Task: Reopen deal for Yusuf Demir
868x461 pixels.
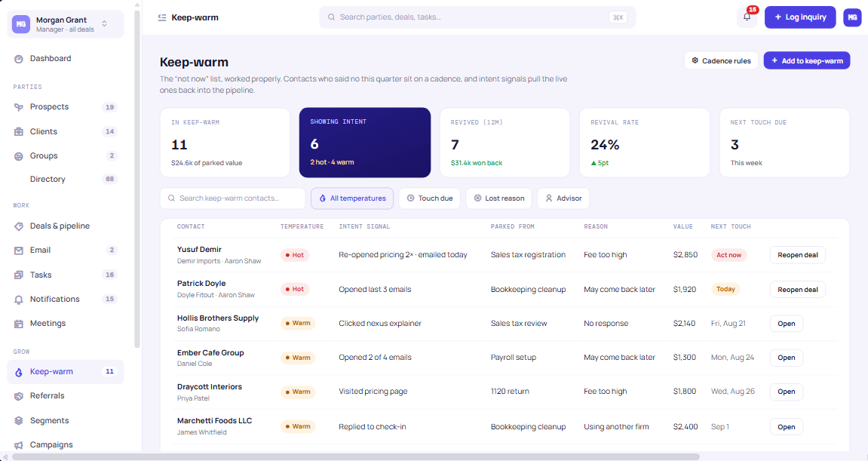Action: 797,255
